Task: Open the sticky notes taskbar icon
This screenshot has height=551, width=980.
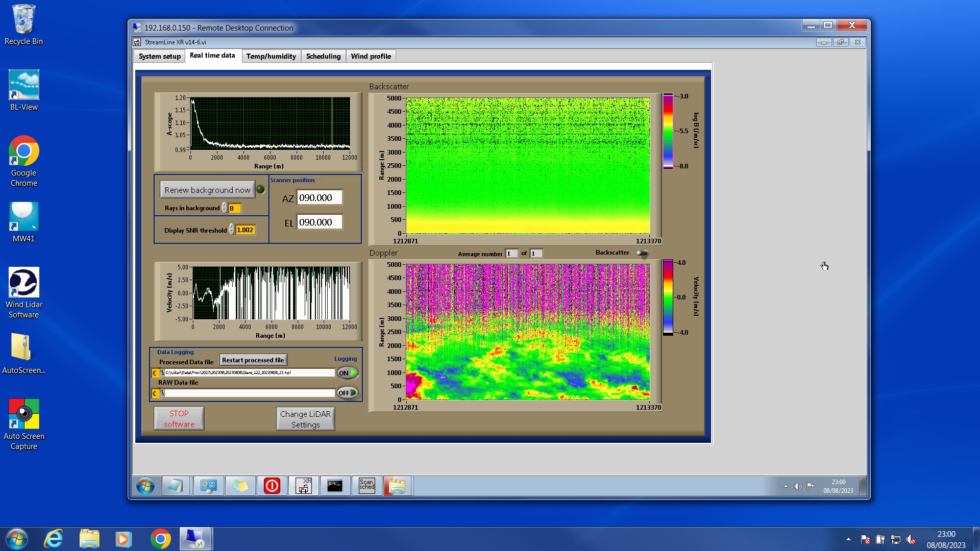Action: (x=240, y=485)
